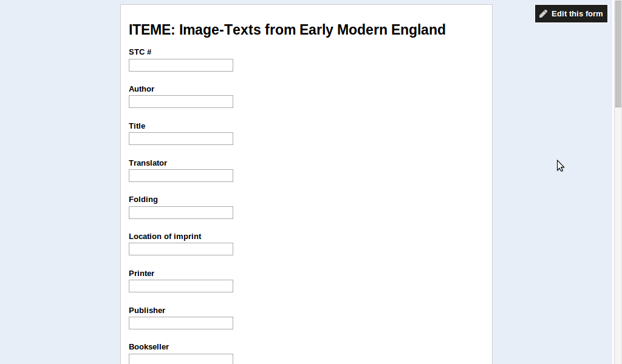
Task: Click into the Author text box
Action: [180, 102]
